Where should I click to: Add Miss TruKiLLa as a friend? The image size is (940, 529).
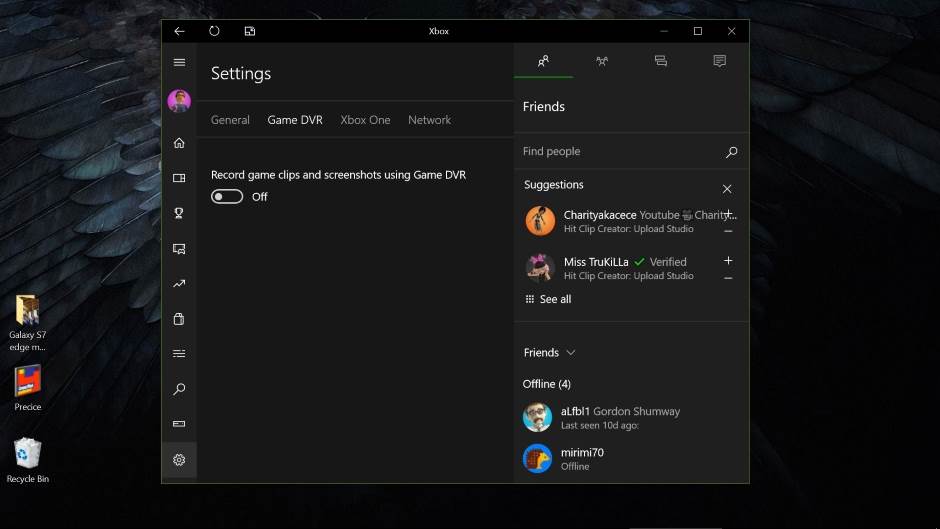[728, 261]
